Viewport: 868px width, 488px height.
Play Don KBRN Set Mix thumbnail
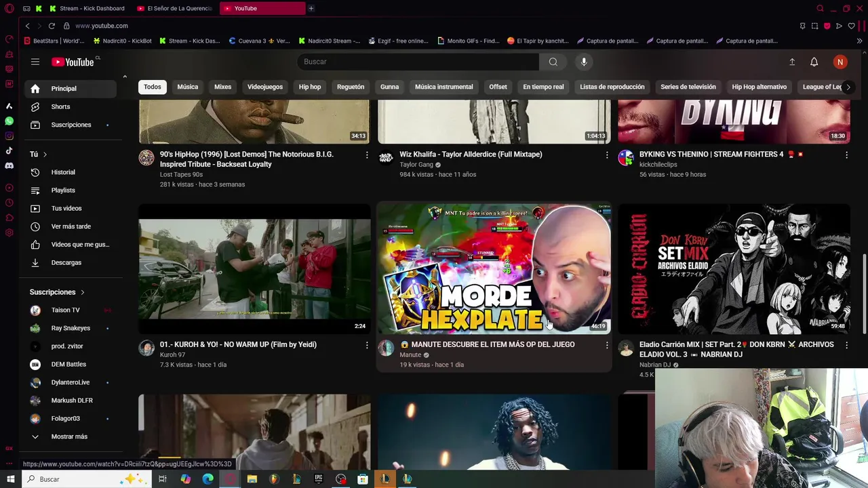[734, 268]
